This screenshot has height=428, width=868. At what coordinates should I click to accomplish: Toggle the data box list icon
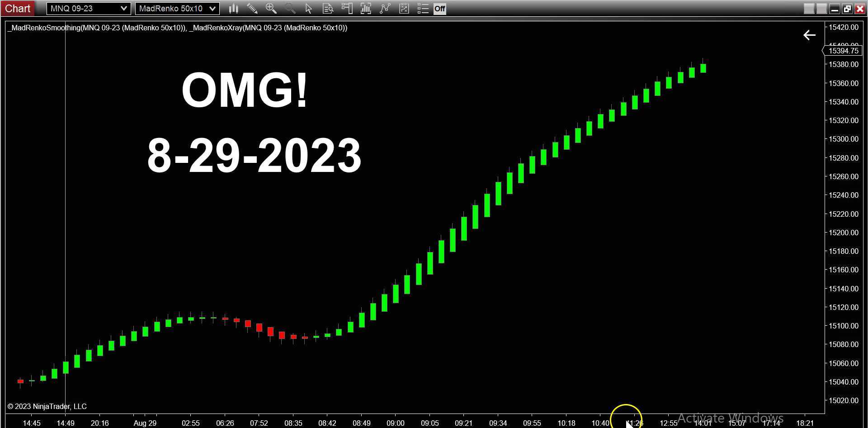click(423, 8)
